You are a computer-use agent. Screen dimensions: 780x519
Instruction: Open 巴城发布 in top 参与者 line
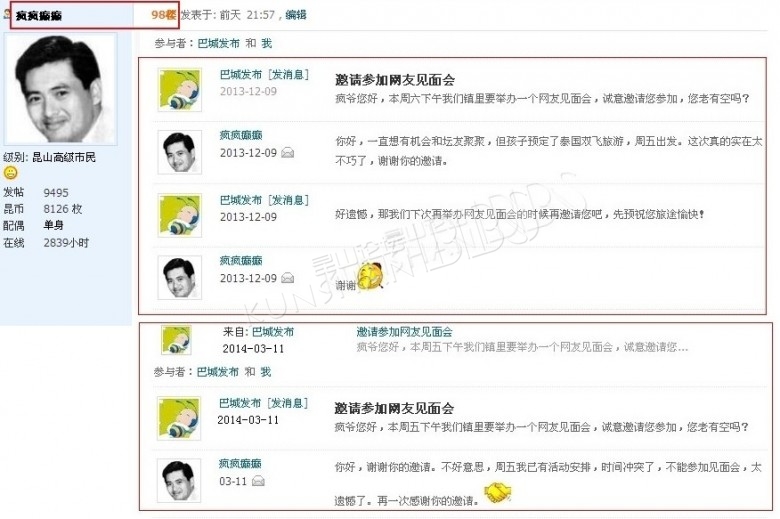coord(218,43)
